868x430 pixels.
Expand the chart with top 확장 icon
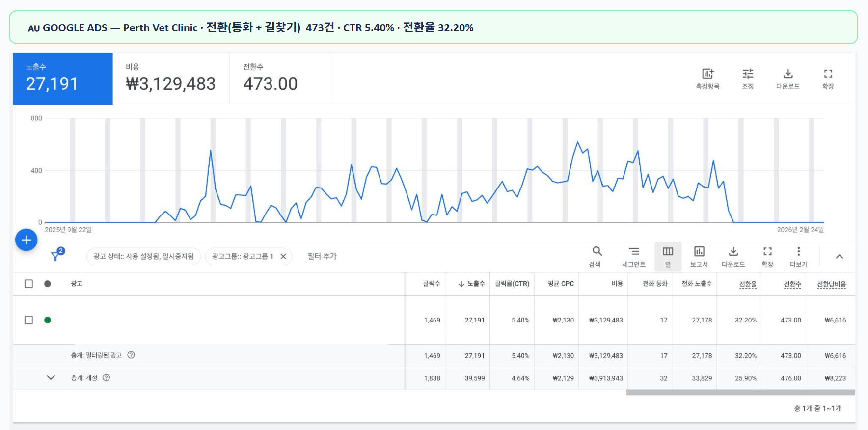pos(828,75)
